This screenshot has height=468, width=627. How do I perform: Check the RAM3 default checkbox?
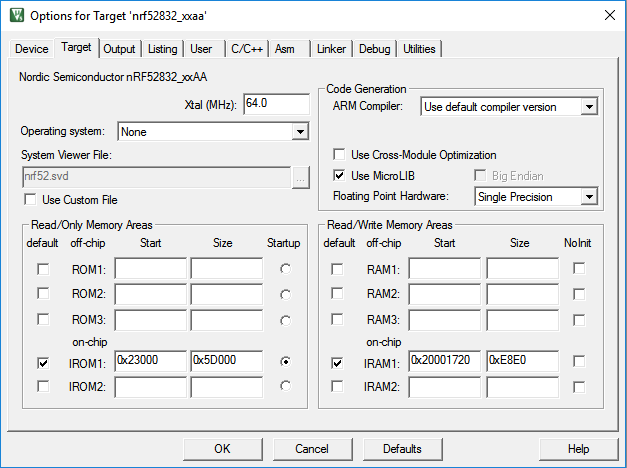[x=337, y=319]
